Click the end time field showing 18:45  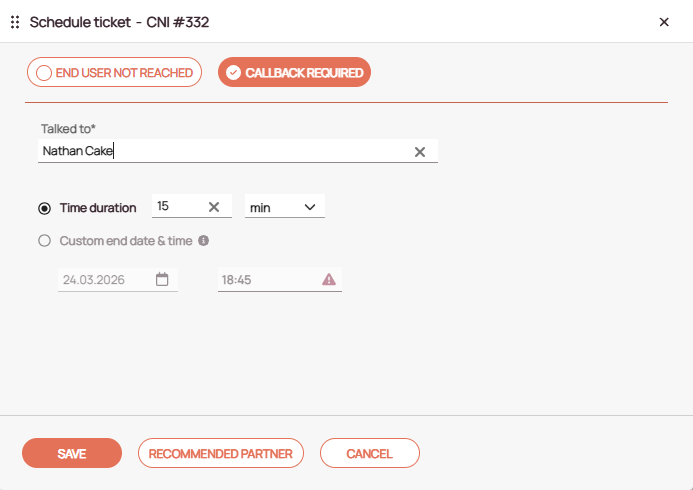tap(265, 281)
